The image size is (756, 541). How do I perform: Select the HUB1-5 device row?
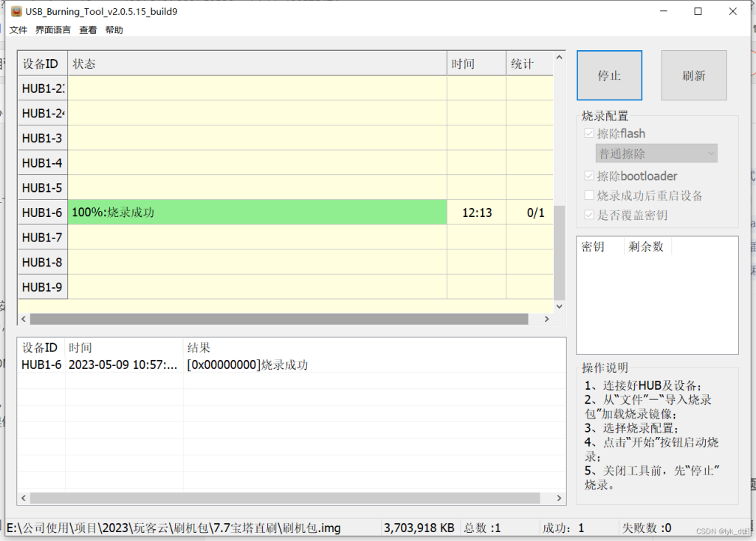pos(286,187)
